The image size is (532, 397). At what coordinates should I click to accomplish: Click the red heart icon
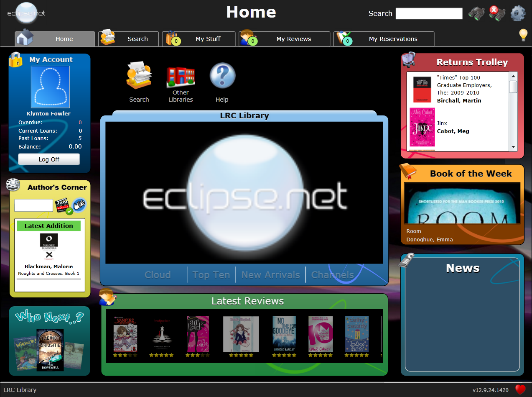(520, 389)
